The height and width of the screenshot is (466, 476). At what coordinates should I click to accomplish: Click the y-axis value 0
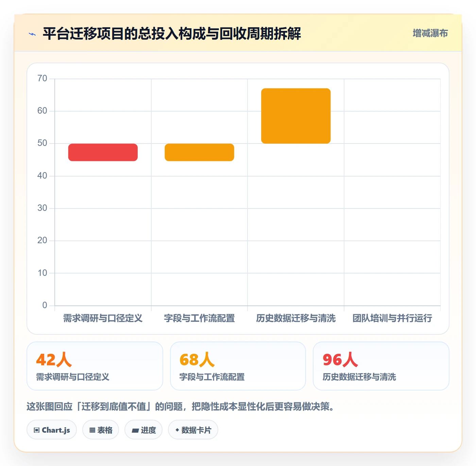click(x=45, y=305)
